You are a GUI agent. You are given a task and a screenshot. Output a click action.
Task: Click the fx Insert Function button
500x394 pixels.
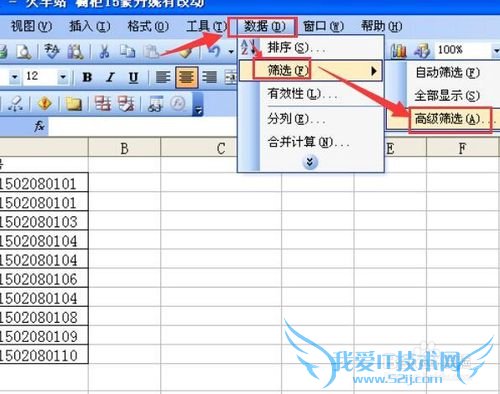pyautogui.click(x=39, y=126)
